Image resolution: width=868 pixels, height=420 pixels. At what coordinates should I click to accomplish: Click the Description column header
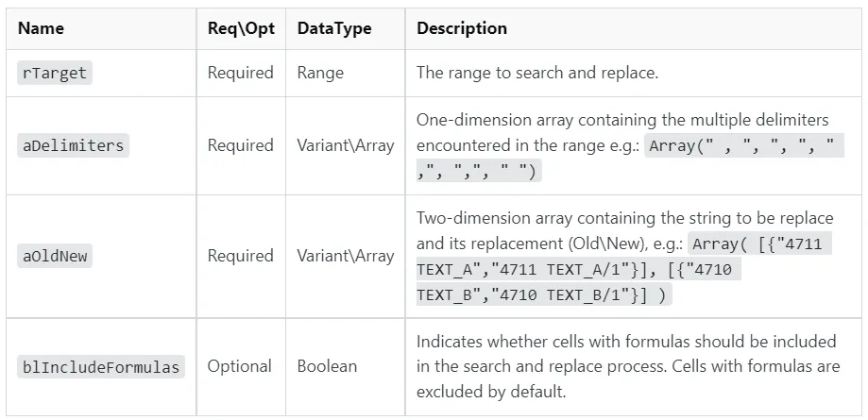(462, 28)
